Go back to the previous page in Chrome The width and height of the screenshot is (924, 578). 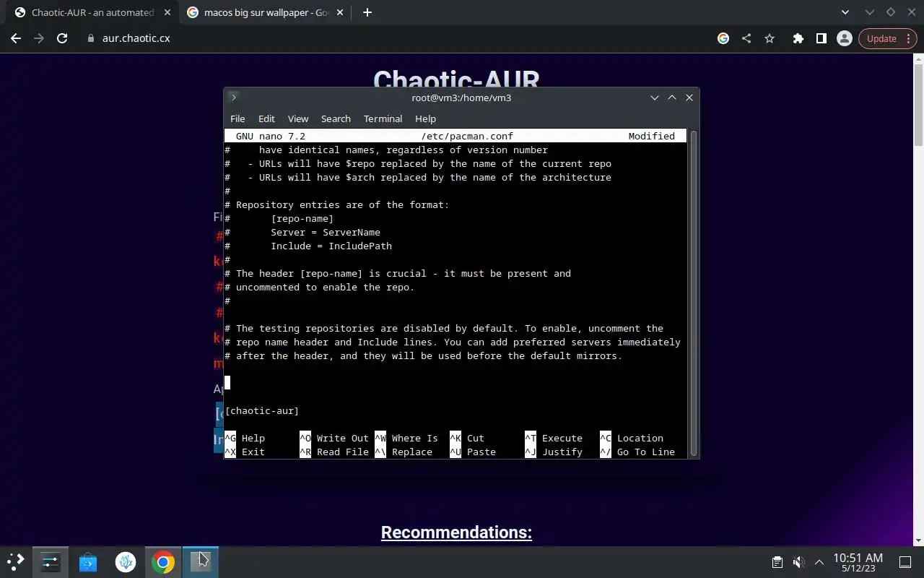point(16,38)
